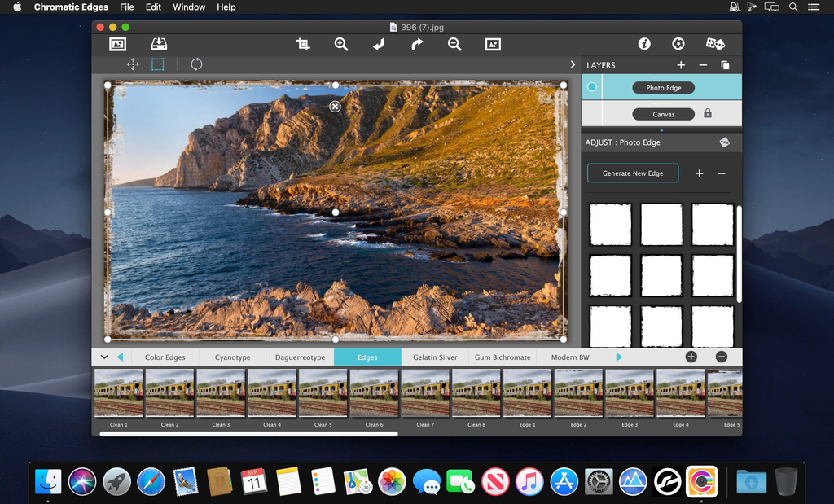Click the presets horizontal scrollbar
The image size is (834, 504).
click(248, 434)
